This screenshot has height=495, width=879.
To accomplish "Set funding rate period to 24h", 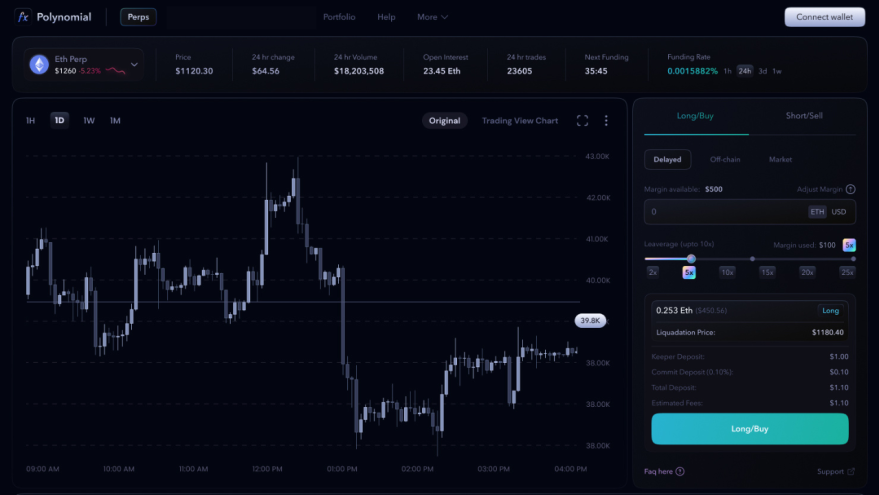I will 744,71.
